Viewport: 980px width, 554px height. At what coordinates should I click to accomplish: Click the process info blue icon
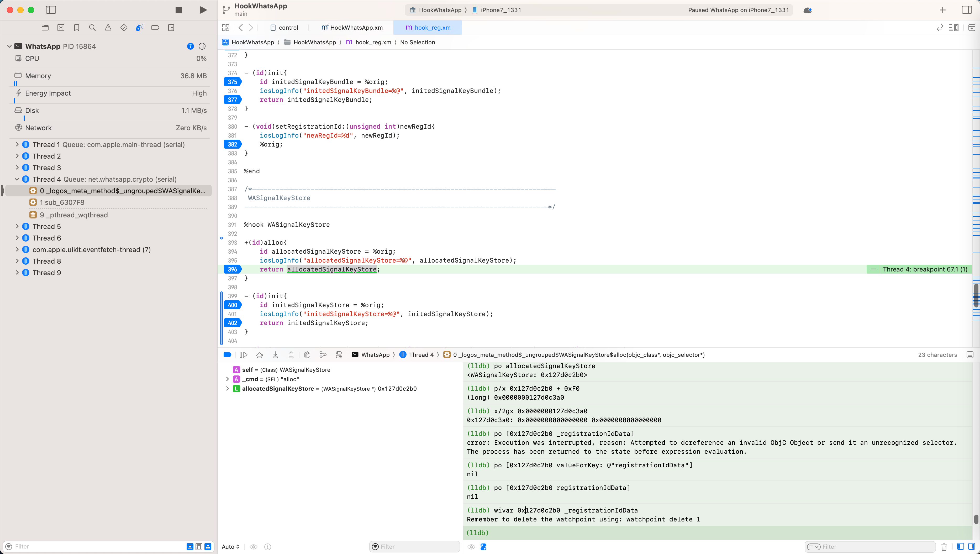pos(191,46)
